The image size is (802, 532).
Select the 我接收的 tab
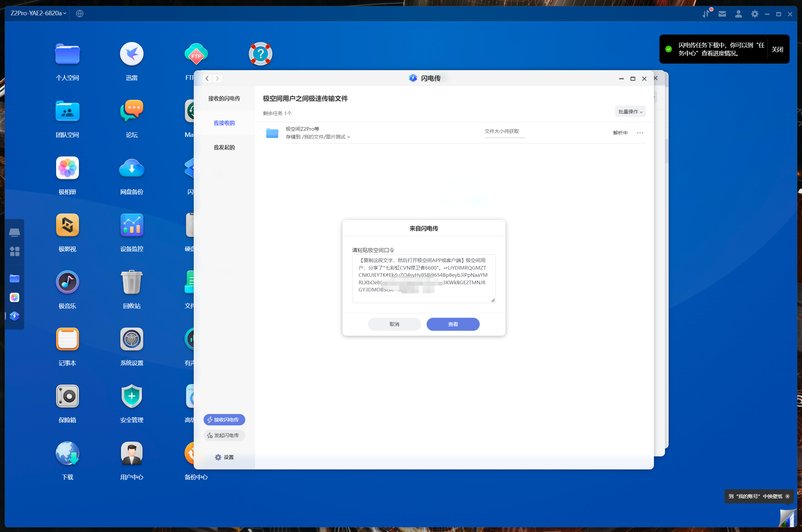coord(224,123)
